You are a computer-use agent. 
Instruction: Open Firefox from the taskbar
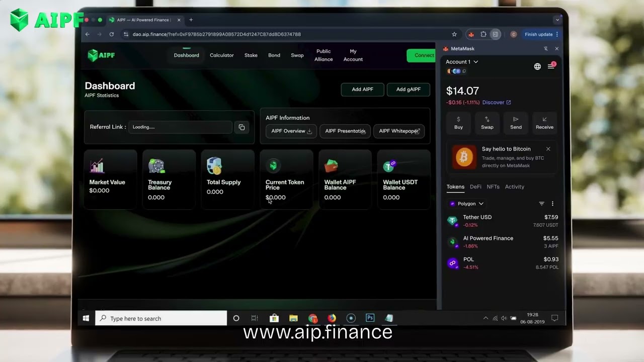coord(332,318)
